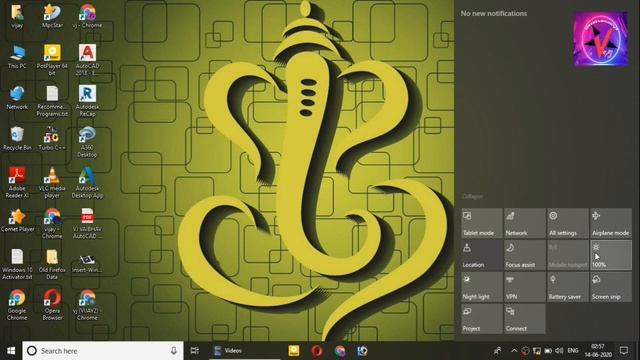Open the volume control tray icon
Viewport: 640px width, 360px height.
point(559,351)
